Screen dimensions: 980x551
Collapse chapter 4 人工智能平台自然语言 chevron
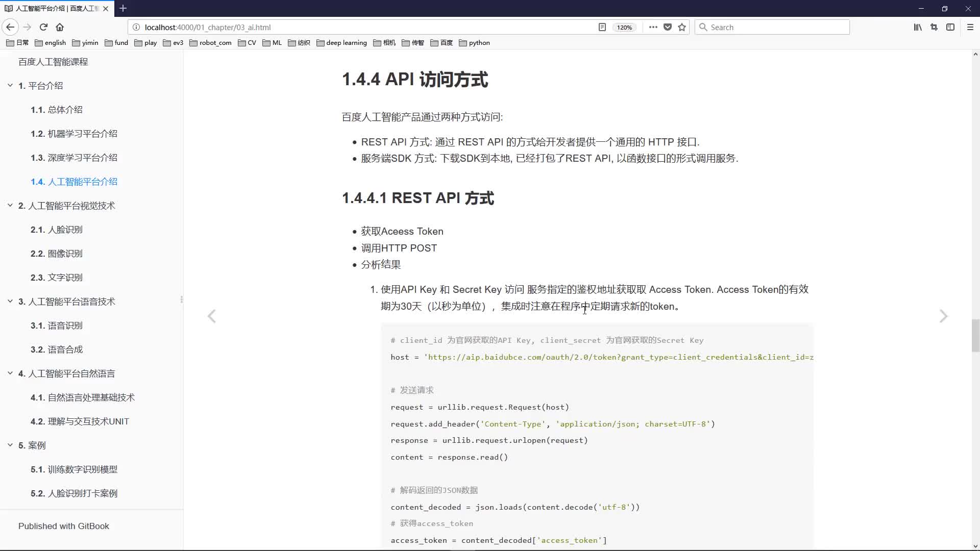point(10,373)
